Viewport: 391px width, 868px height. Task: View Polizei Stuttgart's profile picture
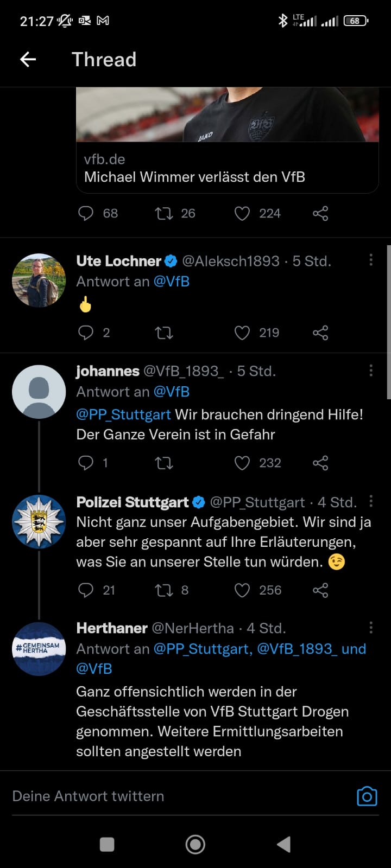[x=39, y=522]
